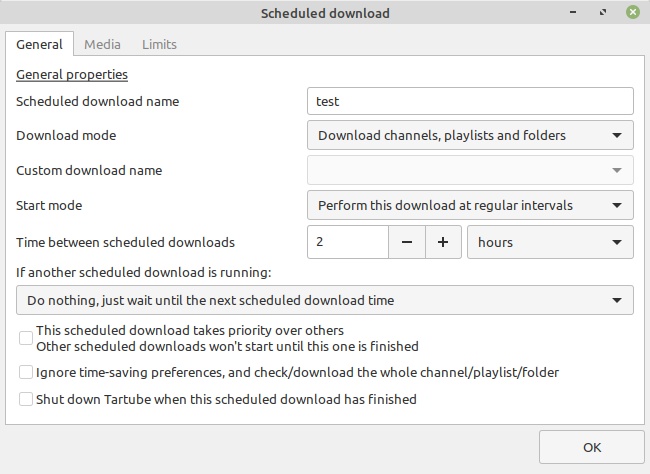Image resolution: width=650 pixels, height=474 pixels.
Task: Enable priority over other scheduled downloads
Action: pyautogui.click(x=26, y=338)
